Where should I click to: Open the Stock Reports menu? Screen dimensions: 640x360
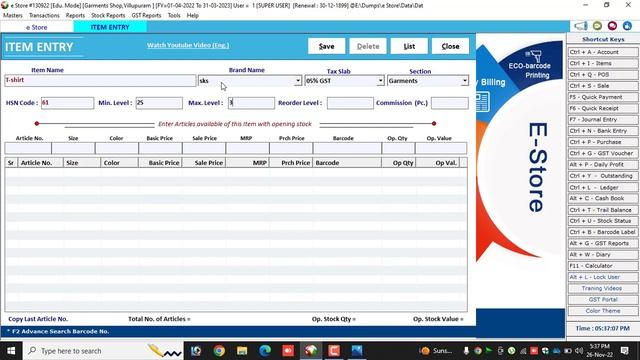pyautogui.click(x=108, y=16)
